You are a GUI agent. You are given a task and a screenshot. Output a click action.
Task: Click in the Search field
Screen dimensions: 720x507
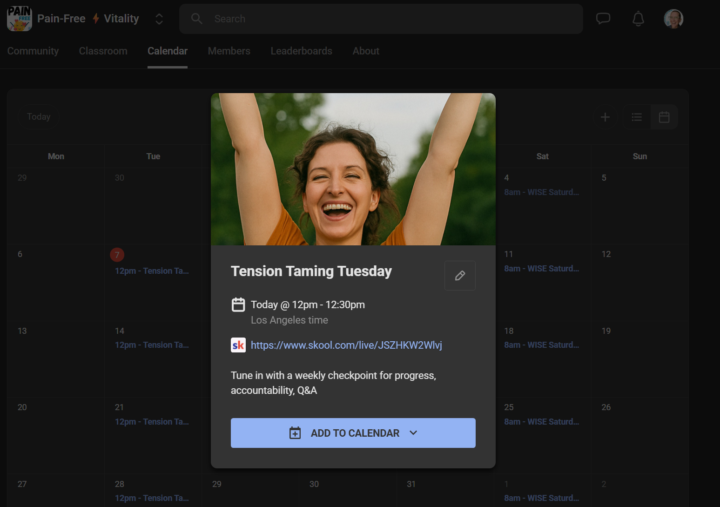tap(380, 19)
